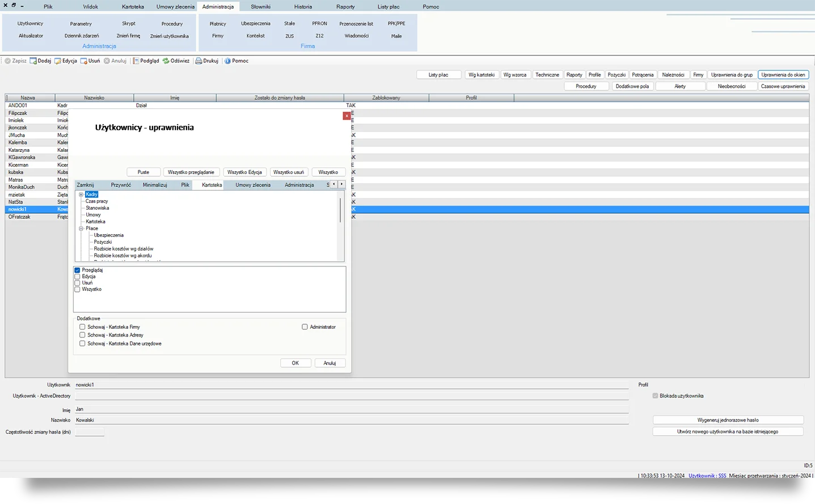Open Dziennik zdarzeń in the ribbon
The height and width of the screenshot is (504, 815).
tap(82, 36)
